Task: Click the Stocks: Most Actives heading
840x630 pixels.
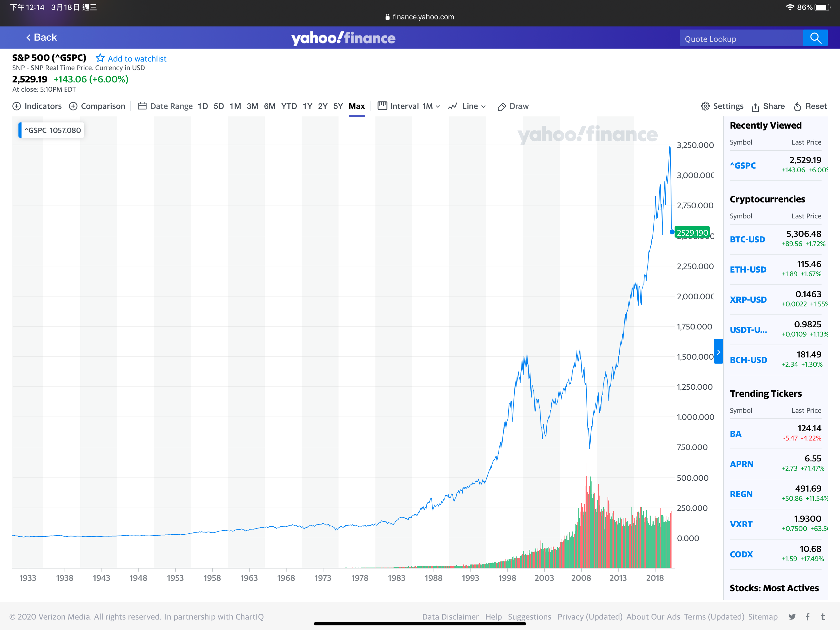Action: pos(774,588)
